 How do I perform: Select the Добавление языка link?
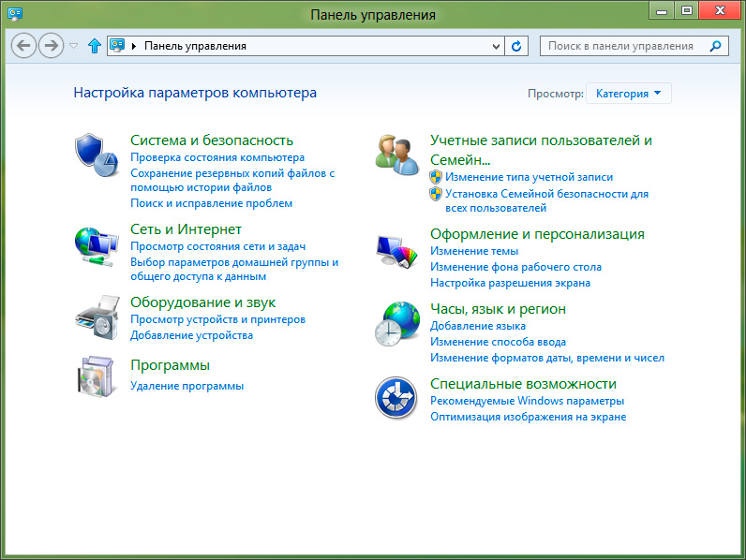tap(477, 327)
